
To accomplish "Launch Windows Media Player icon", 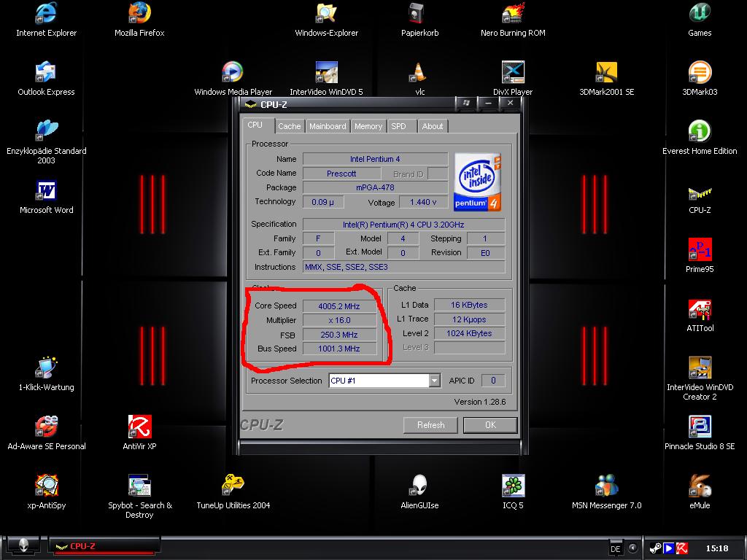I will pos(233,72).
